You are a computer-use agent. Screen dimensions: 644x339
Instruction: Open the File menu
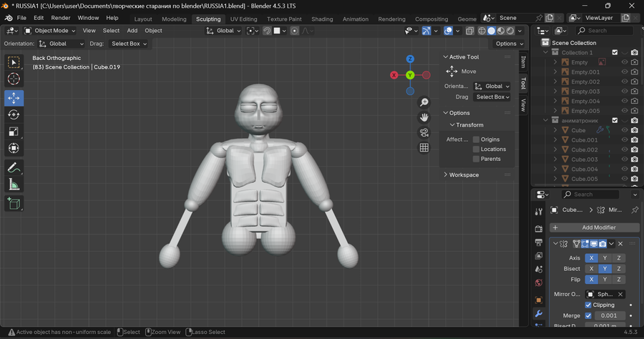tap(21, 18)
